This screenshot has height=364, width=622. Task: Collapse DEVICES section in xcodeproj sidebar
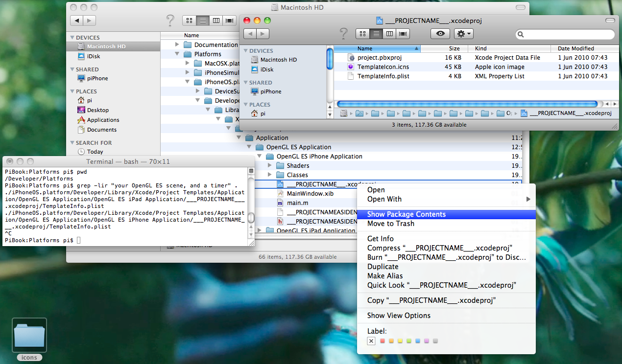245,51
